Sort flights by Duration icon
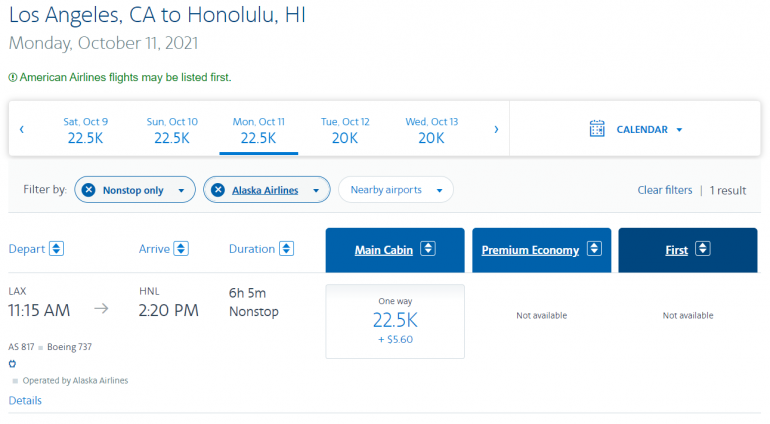The width and height of the screenshot is (770, 424). [x=287, y=249]
